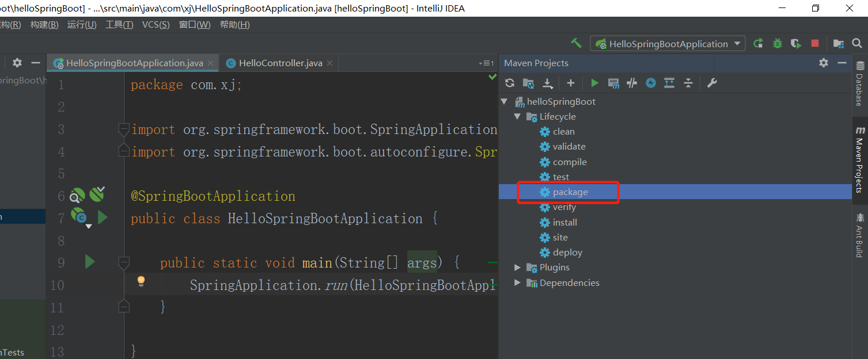Screen dimensions: 868x359
Task: Open the VCS(S) menu
Action: (x=156, y=25)
